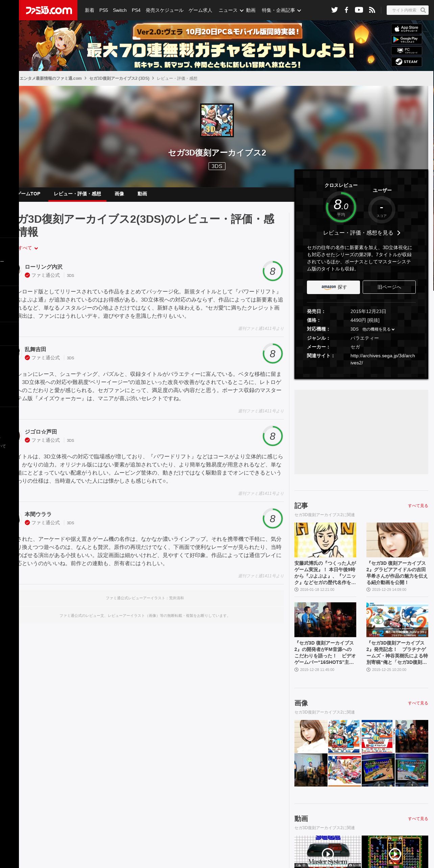Click 本間ウララ's score 8 circle
This screenshot has width=434, height=868.
[272, 519]
